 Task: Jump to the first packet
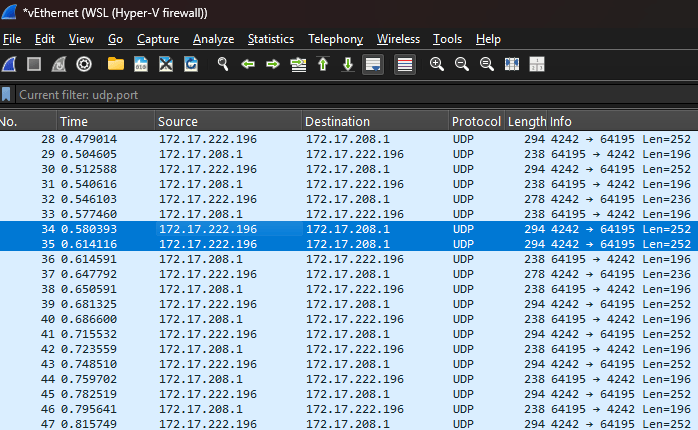point(323,64)
